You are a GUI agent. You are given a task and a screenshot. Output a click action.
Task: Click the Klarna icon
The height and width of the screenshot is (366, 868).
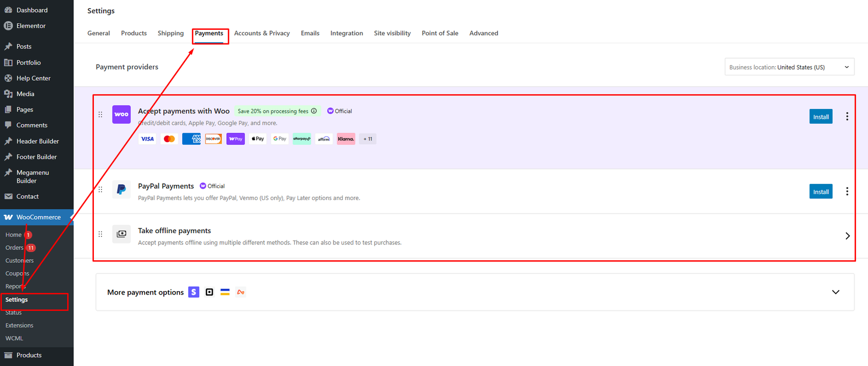pos(346,139)
